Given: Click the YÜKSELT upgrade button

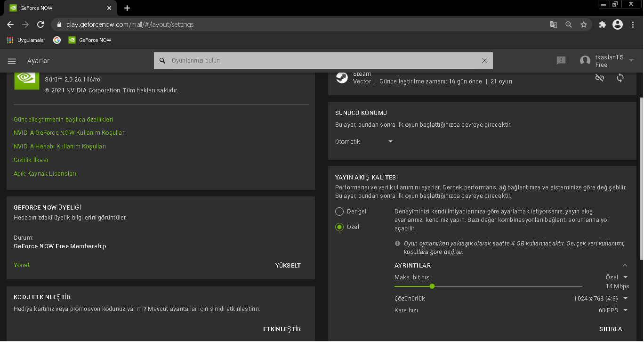Looking at the screenshot, I should (x=288, y=266).
